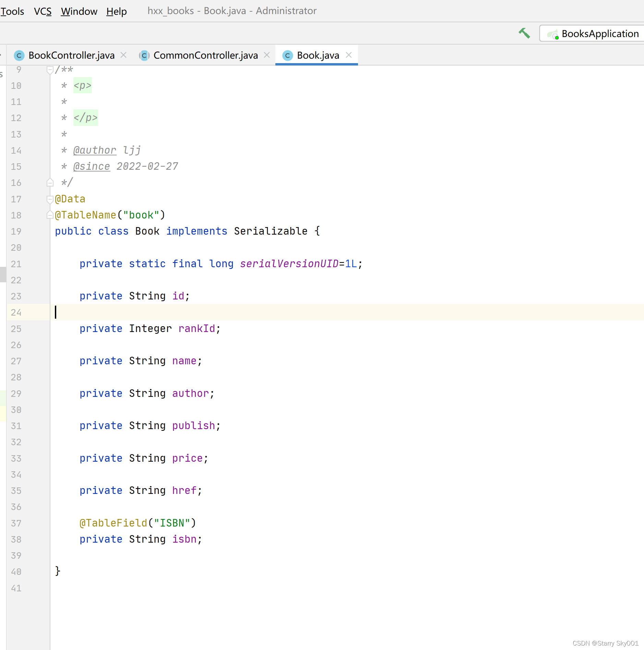Click the closing brace on line 40

coord(58,571)
